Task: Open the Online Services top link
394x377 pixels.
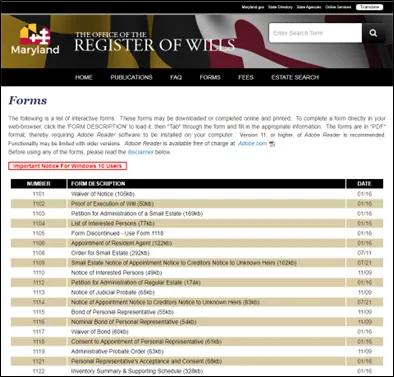Action: tap(338, 7)
